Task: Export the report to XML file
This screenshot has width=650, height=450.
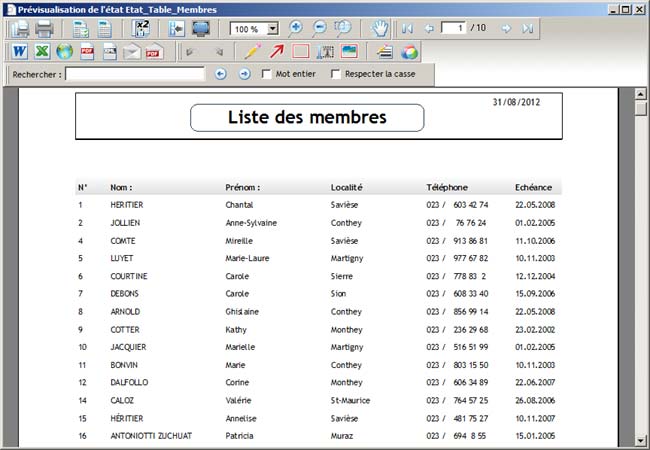Action: (109, 52)
